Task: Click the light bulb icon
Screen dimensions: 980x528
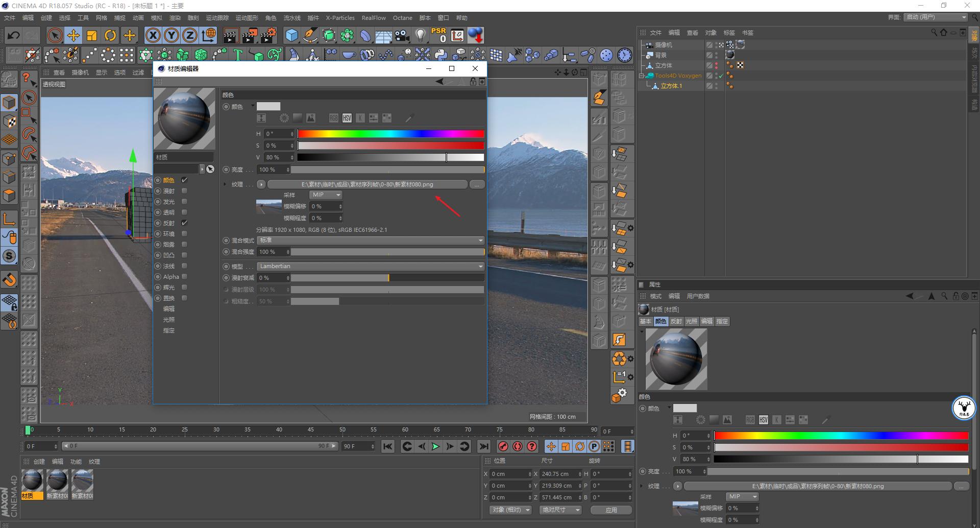Action: (420, 35)
